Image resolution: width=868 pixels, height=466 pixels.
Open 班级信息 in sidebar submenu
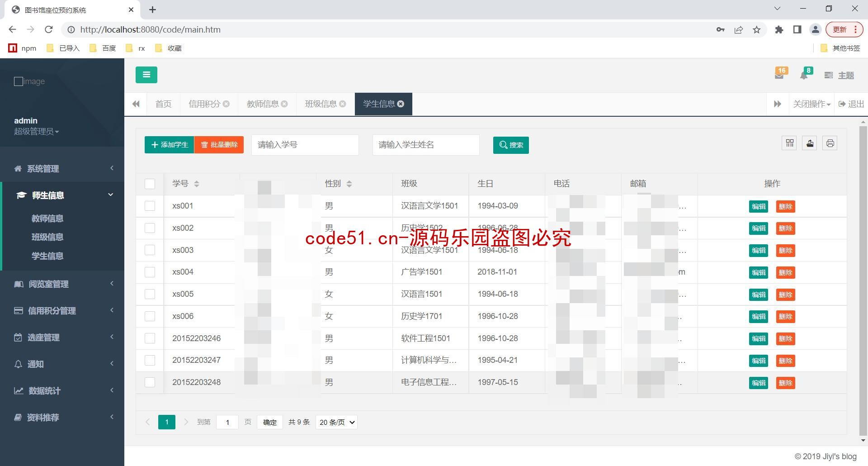(47, 237)
